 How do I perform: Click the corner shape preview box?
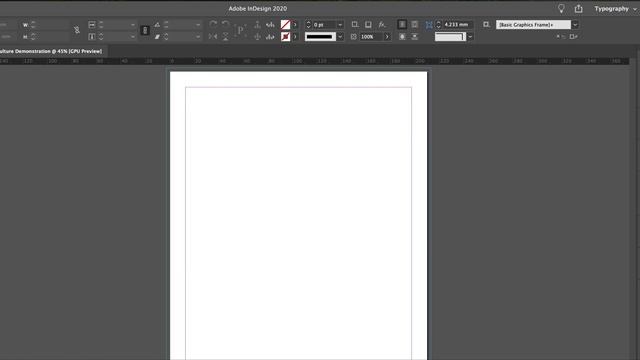click(450, 37)
